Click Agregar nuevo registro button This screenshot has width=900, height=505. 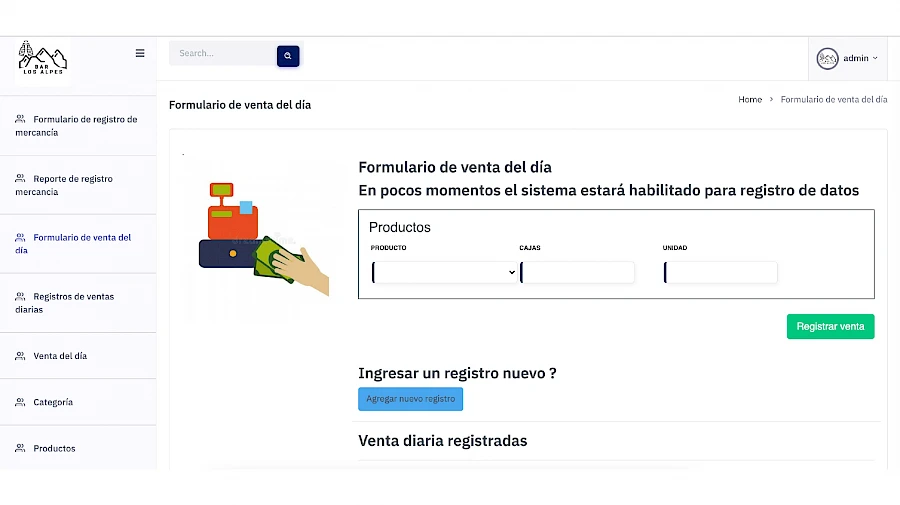(410, 399)
